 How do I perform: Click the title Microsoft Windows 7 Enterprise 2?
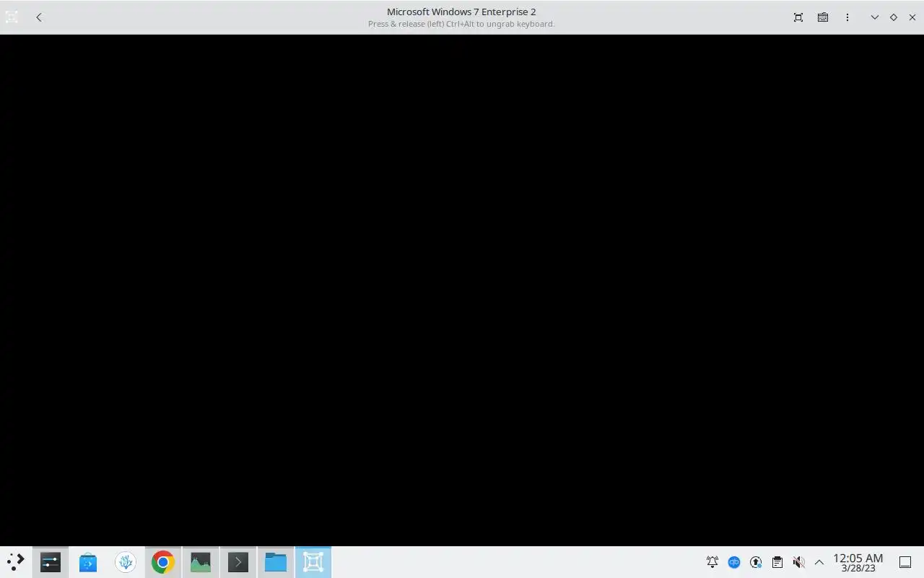tap(461, 12)
